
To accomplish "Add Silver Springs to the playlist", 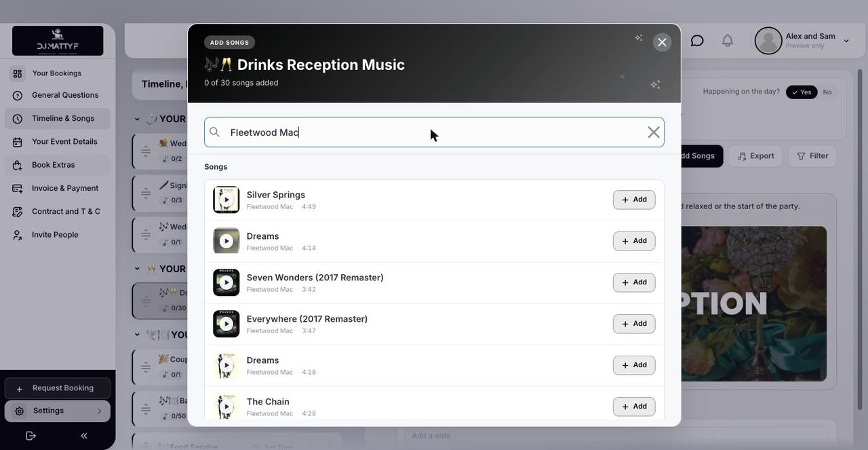I will 634,200.
